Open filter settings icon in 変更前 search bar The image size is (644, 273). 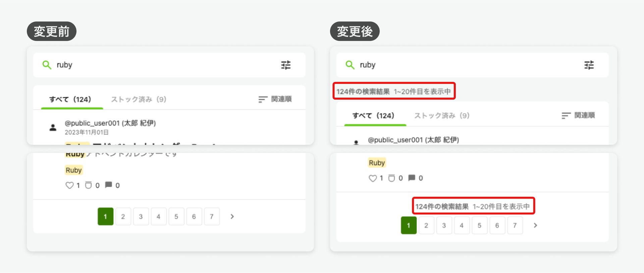pyautogui.click(x=286, y=65)
